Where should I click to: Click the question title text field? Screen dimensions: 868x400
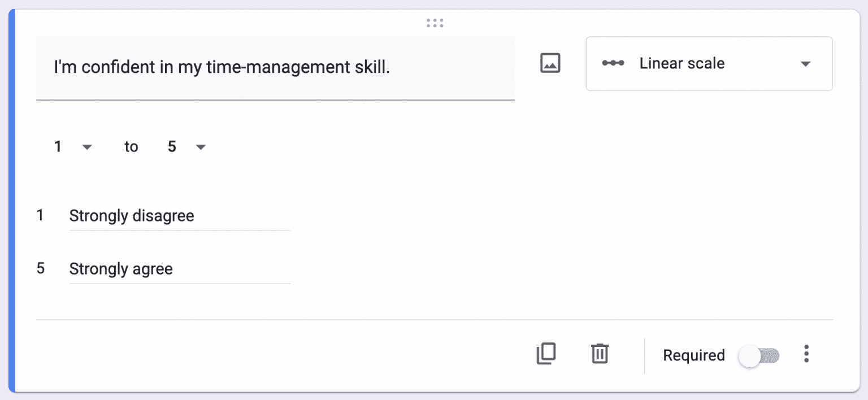(x=275, y=68)
